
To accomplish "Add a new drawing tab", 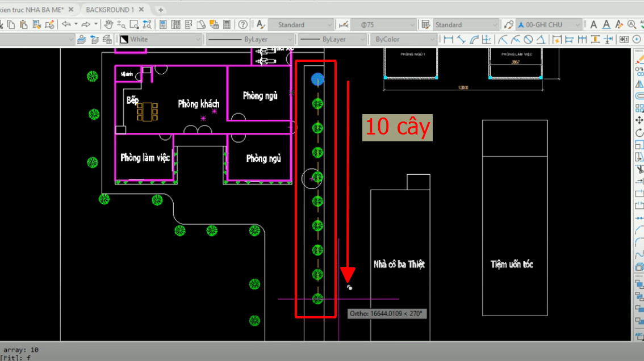I will pyautogui.click(x=161, y=10).
